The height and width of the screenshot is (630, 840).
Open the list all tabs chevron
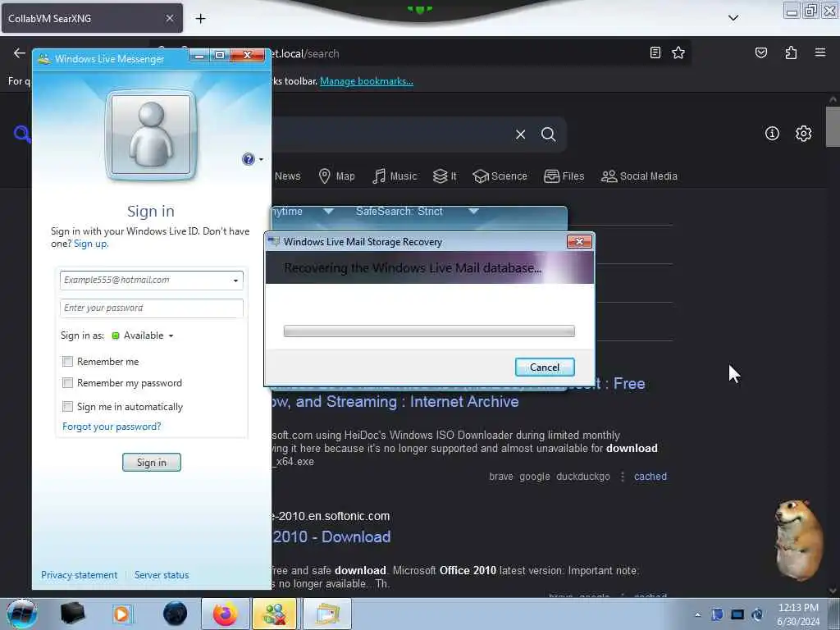pyautogui.click(x=733, y=18)
